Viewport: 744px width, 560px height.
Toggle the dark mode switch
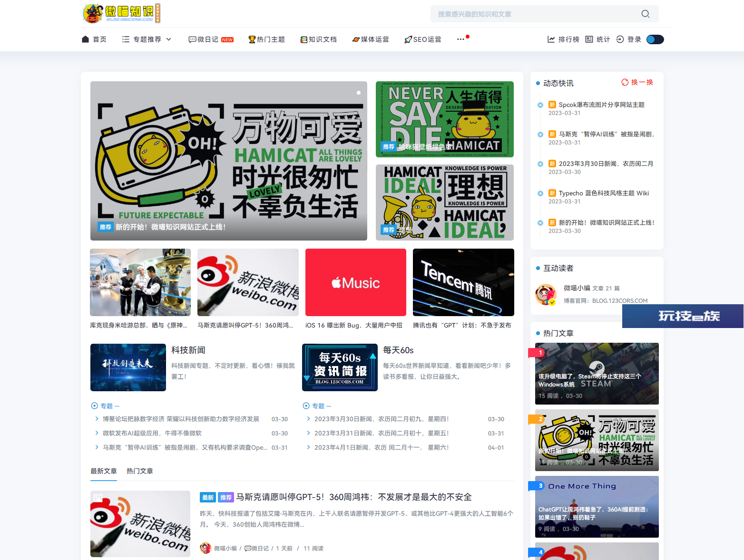(x=655, y=39)
